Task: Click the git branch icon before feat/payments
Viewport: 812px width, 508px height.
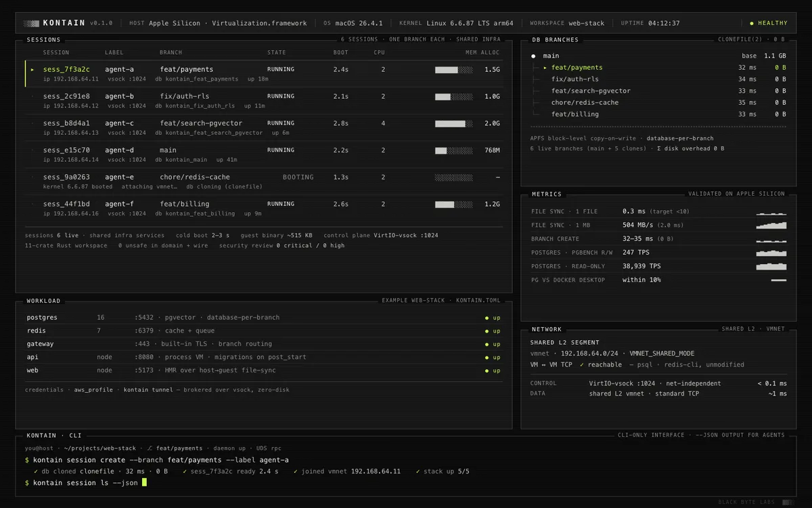Action: point(150,448)
